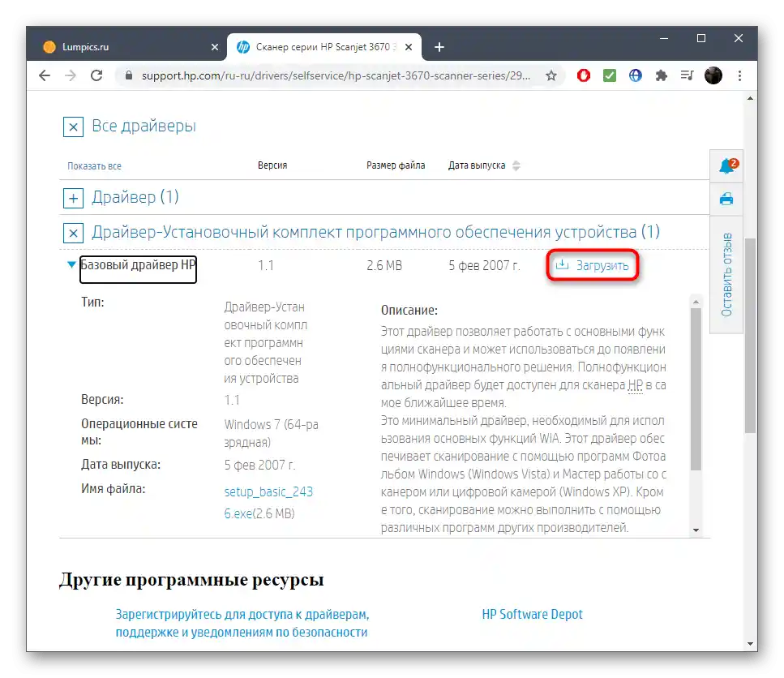Click the HP abbreviation in description
Viewport: 784px width, 678px height.
635,385
